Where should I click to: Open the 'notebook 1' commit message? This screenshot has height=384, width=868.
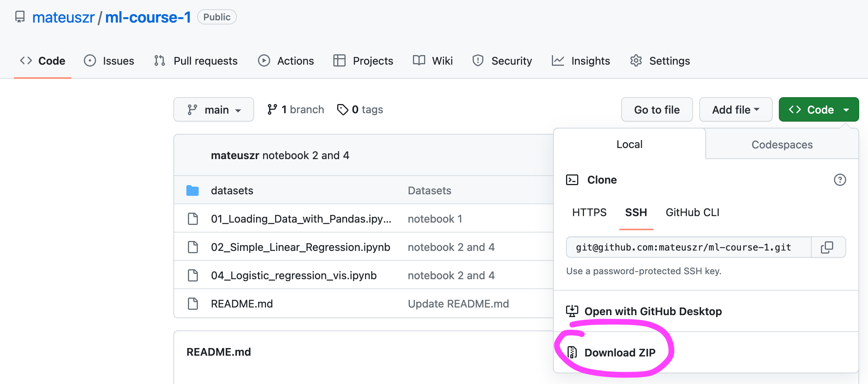click(x=435, y=219)
